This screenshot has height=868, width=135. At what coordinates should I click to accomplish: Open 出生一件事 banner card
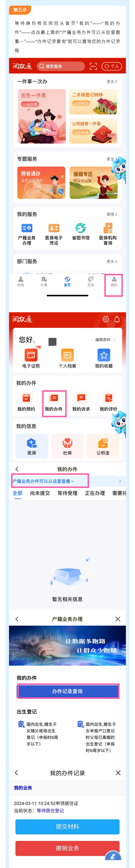tap(42, 116)
